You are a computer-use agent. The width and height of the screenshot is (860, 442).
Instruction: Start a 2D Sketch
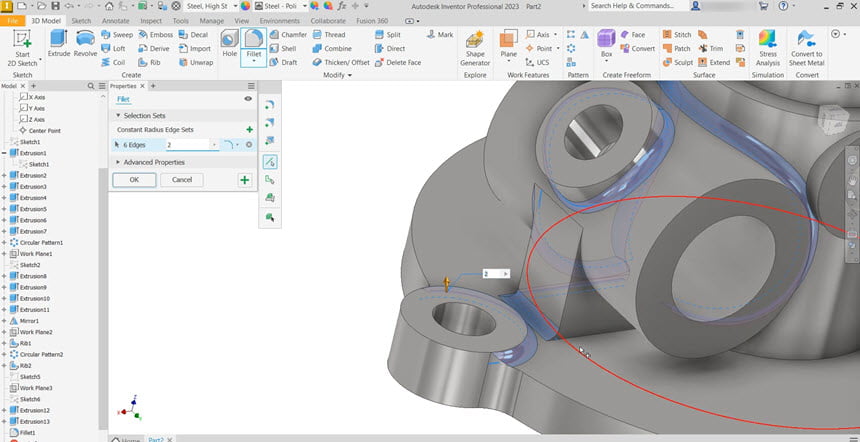click(22, 48)
